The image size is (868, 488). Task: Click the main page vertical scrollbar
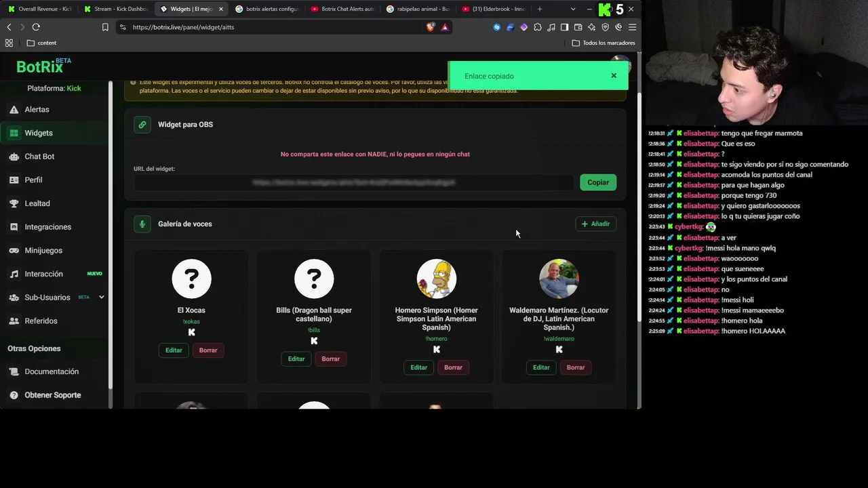coord(638,207)
